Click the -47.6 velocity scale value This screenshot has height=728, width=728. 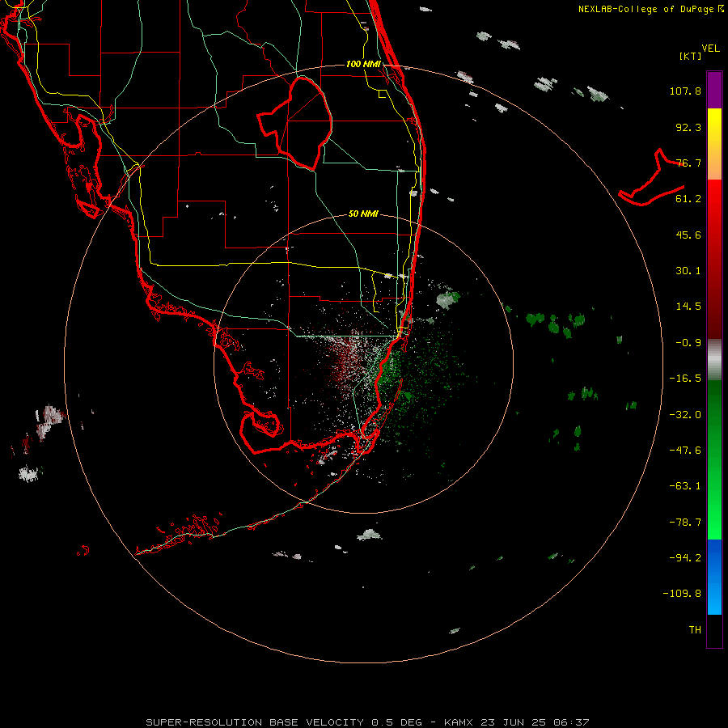(685, 451)
